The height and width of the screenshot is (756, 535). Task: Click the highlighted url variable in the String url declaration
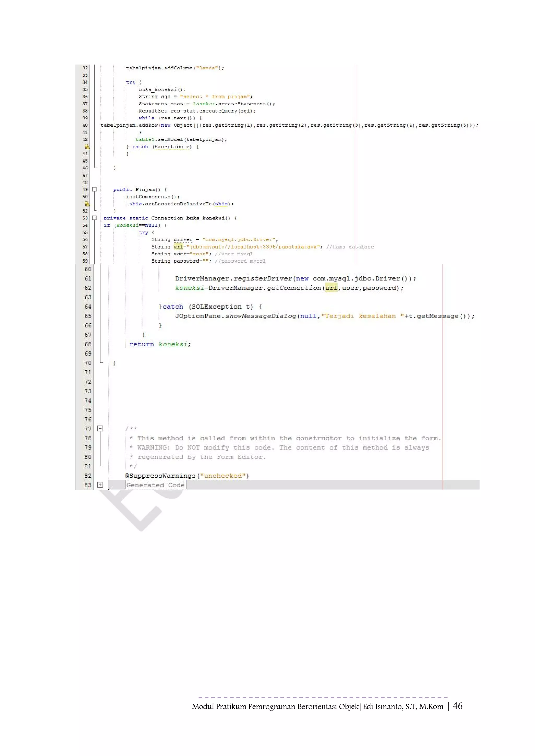pos(178,247)
